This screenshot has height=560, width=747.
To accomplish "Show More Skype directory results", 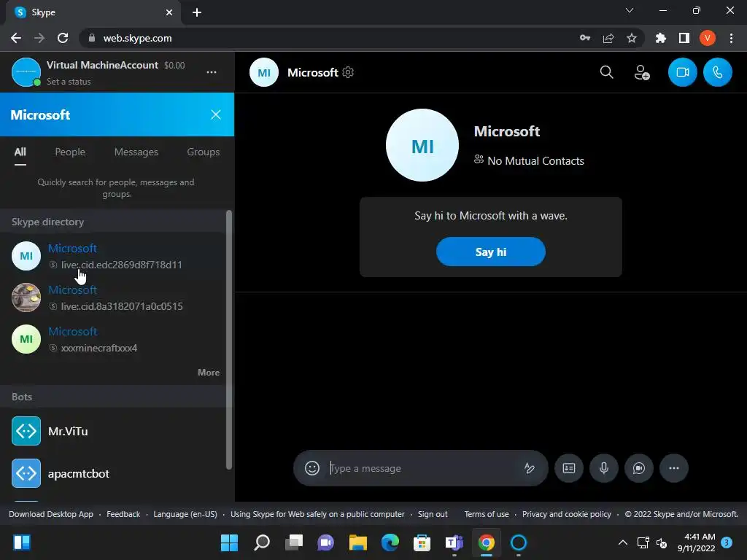I will (209, 373).
